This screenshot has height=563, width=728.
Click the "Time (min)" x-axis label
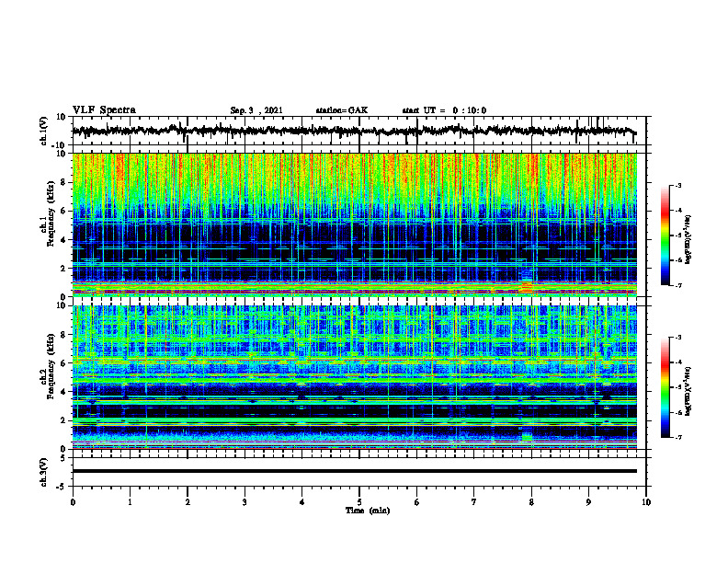tap(368, 511)
